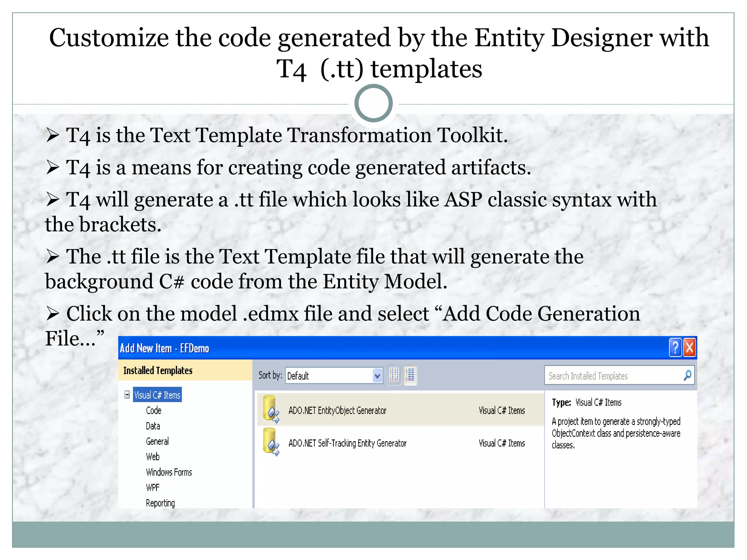Open the Sort by Default dropdown
This screenshot has height=560, width=747.
tap(377, 376)
